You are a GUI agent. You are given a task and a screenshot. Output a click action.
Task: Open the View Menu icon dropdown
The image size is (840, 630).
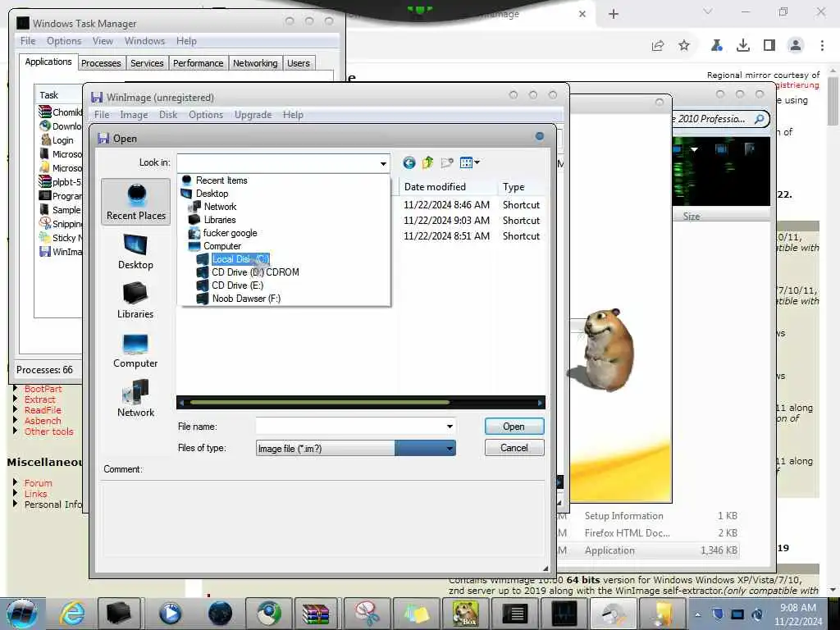point(470,162)
